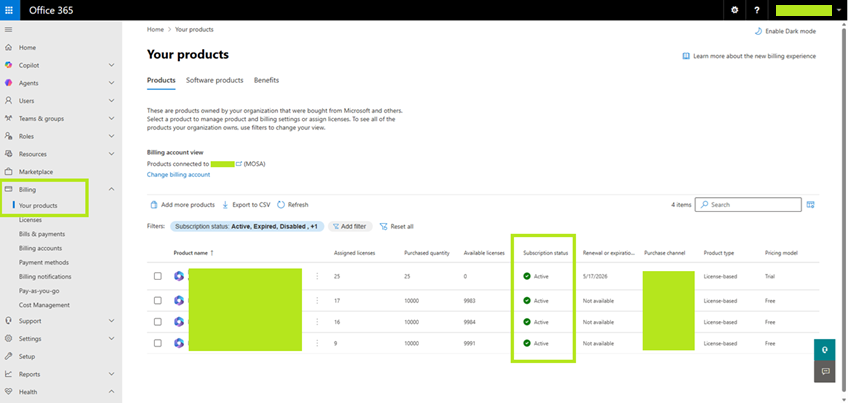Expand the Reports menu chevron
848x403 pixels.
(x=111, y=374)
